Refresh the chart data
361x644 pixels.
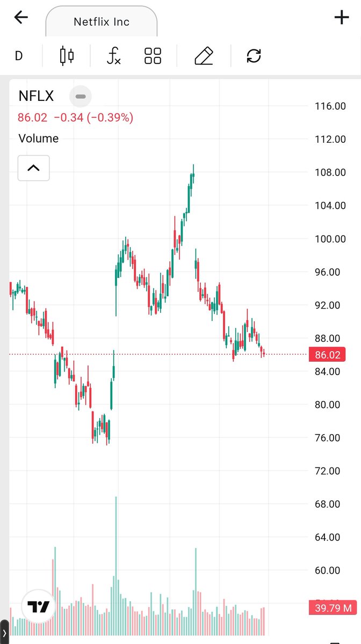click(254, 56)
